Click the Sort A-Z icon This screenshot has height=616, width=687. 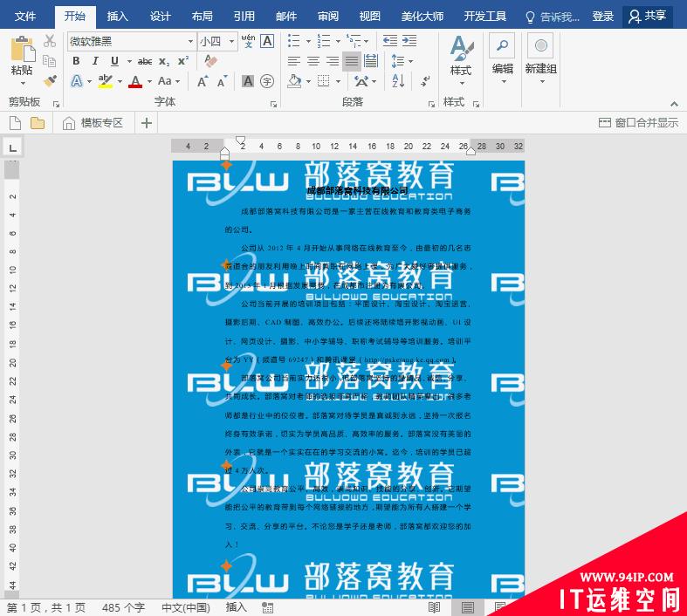pyautogui.click(x=398, y=81)
